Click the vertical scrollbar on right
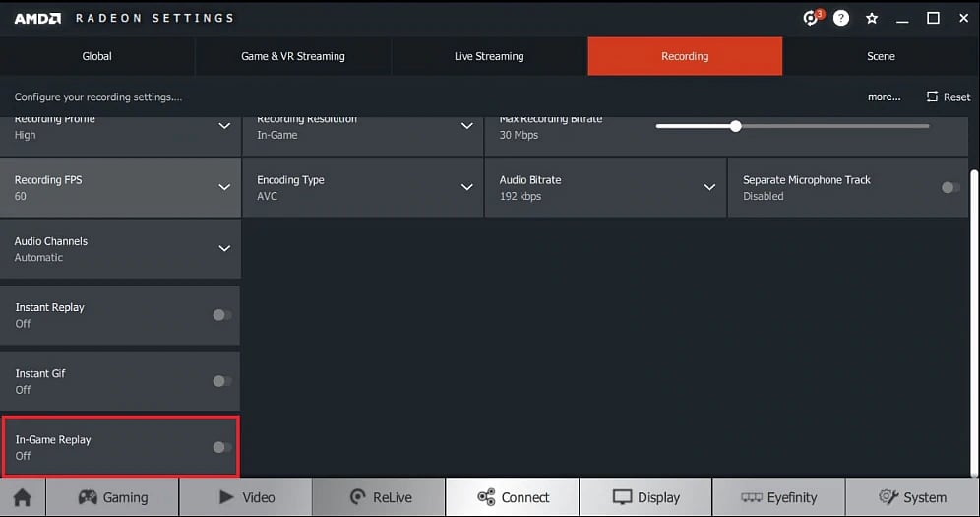Screen dimensions: 980x517 pos(973,322)
